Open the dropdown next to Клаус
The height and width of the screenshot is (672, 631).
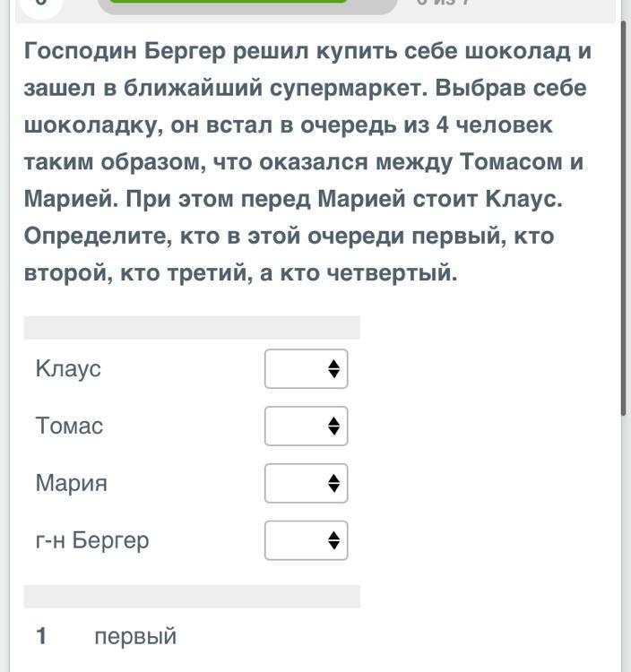click(306, 368)
